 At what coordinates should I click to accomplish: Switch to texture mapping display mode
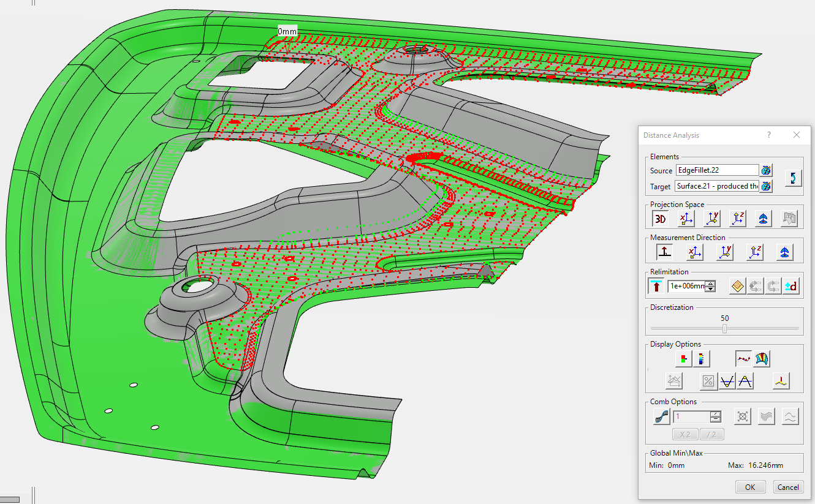click(x=762, y=359)
